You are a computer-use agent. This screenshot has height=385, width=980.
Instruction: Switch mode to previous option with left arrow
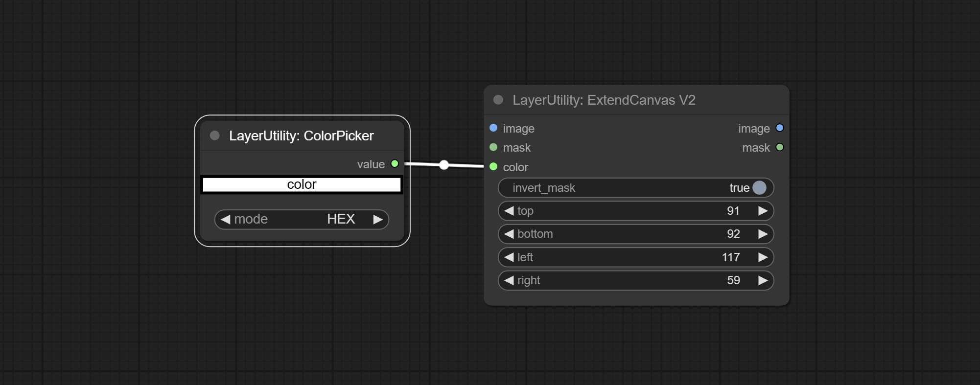(225, 219)
